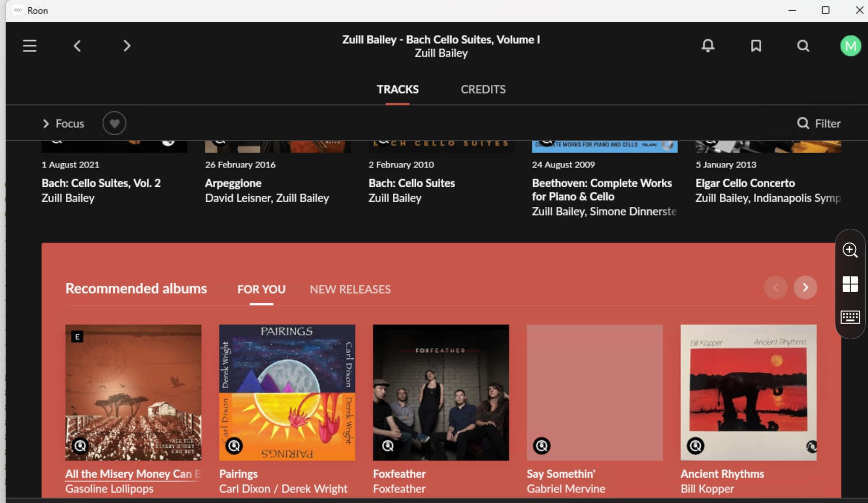This screenshot has width=868, height=503.
Task: Open Beethoven: Complete Works for Piano & Cello
Action: point(602,190)
